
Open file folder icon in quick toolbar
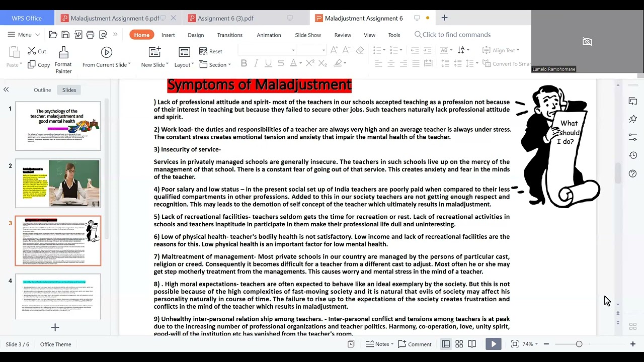click(53, 35)
